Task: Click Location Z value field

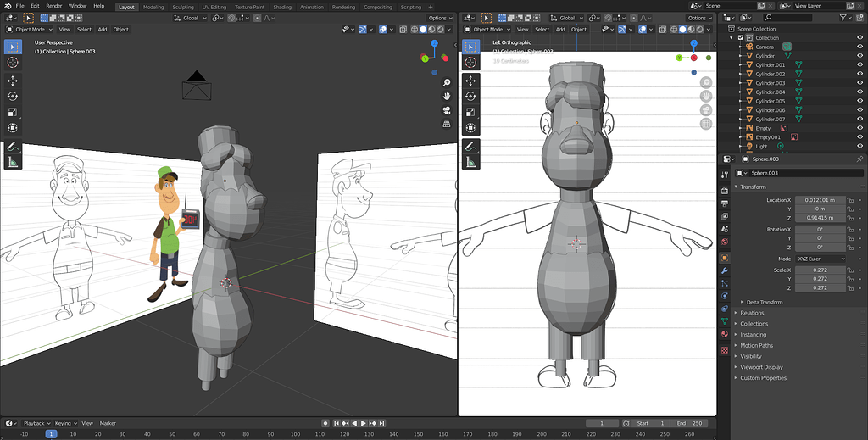Action: pyautogui.click(x=821, y=218)
